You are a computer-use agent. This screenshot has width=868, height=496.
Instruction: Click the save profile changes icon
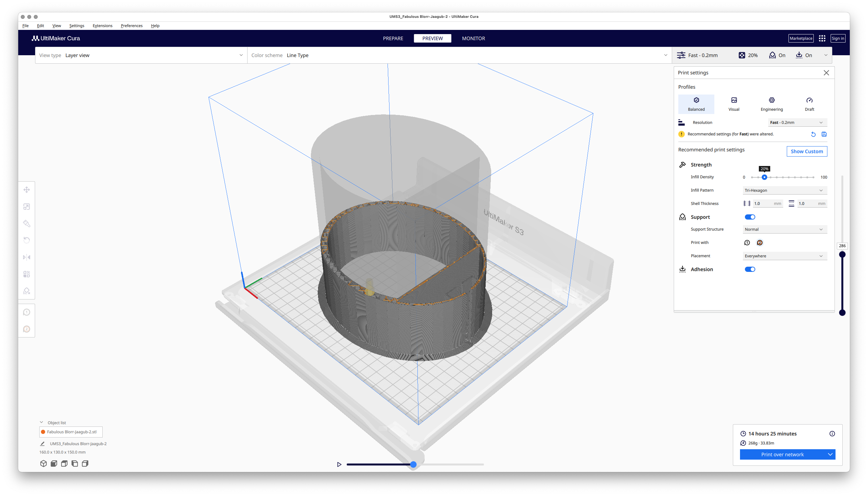[824, 134]
